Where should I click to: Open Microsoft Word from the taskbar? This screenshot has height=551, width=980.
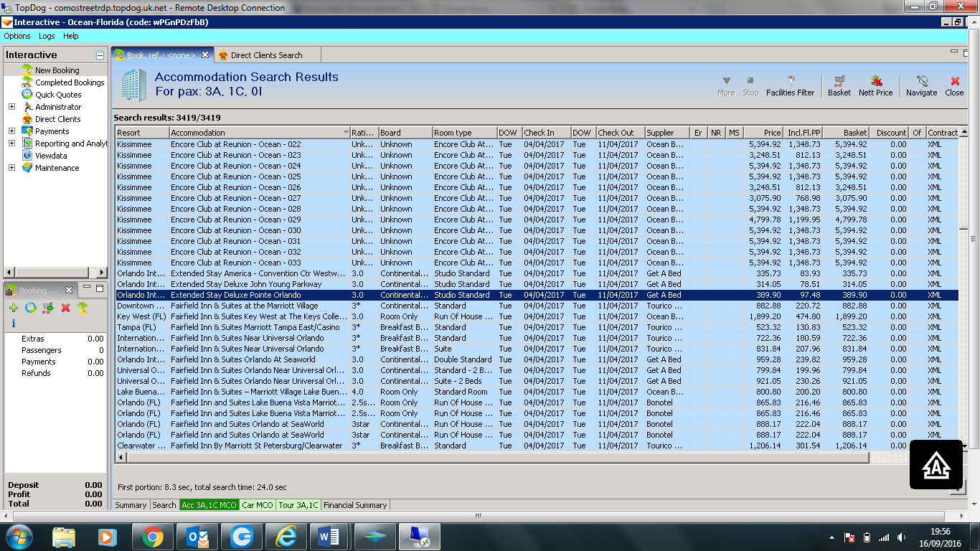pos(330,537)
